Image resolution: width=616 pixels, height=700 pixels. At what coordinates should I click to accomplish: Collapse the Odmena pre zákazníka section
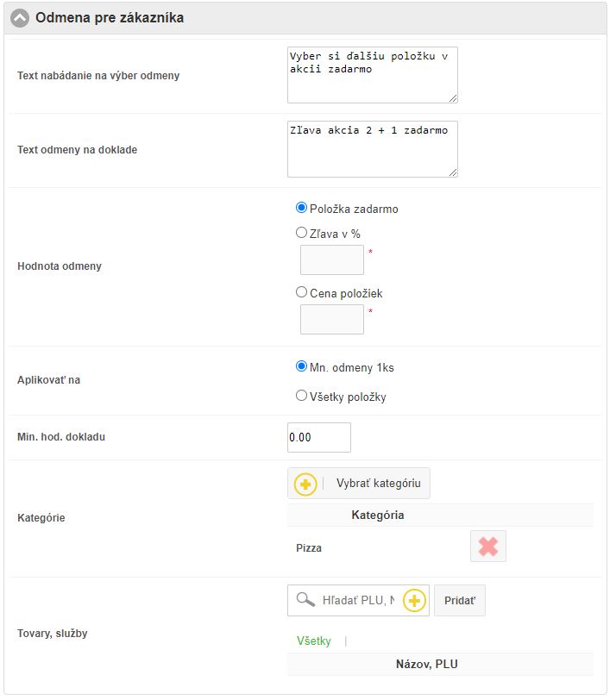pyautogui.click(x=20, y=18)
